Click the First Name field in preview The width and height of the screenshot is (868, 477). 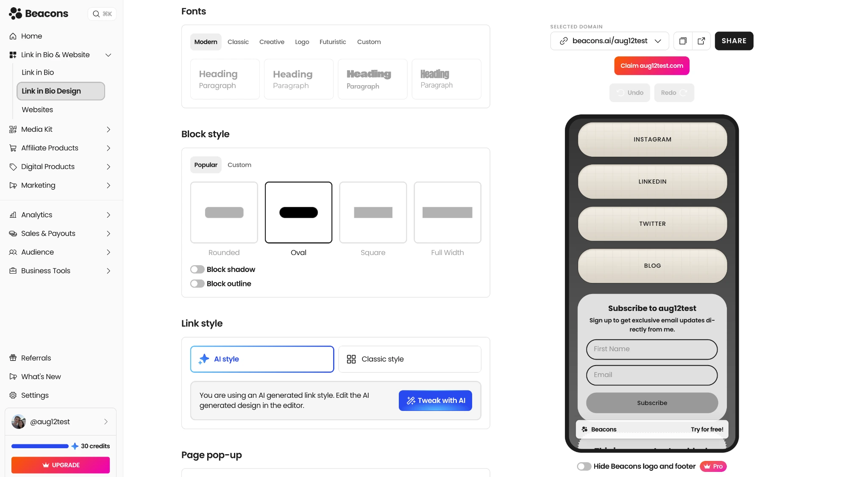pyautogui.click(x=652, y=349)
